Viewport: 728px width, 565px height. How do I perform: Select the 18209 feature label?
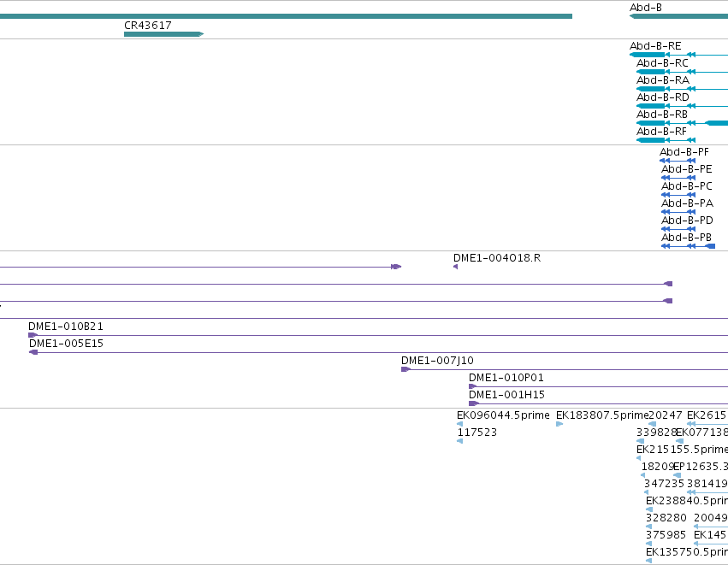pos(657,467)
